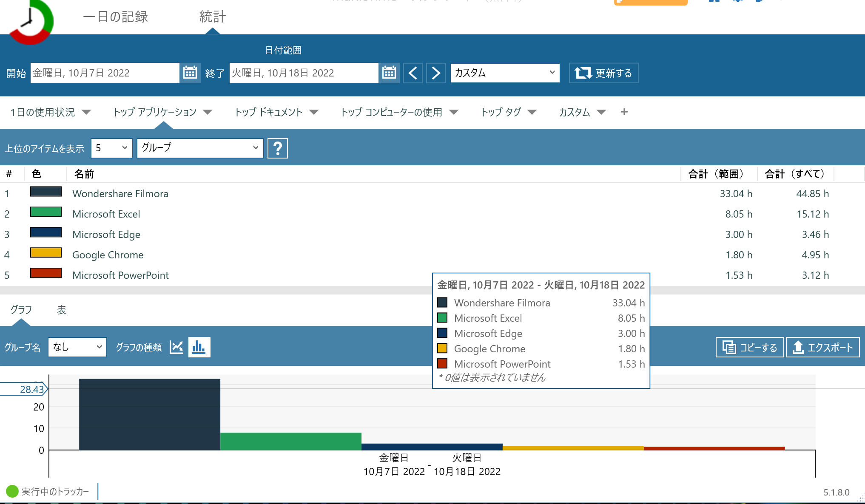Go to previous date range arrow
This screenshot has height=504, width=865.
click(x=413, y=73)
